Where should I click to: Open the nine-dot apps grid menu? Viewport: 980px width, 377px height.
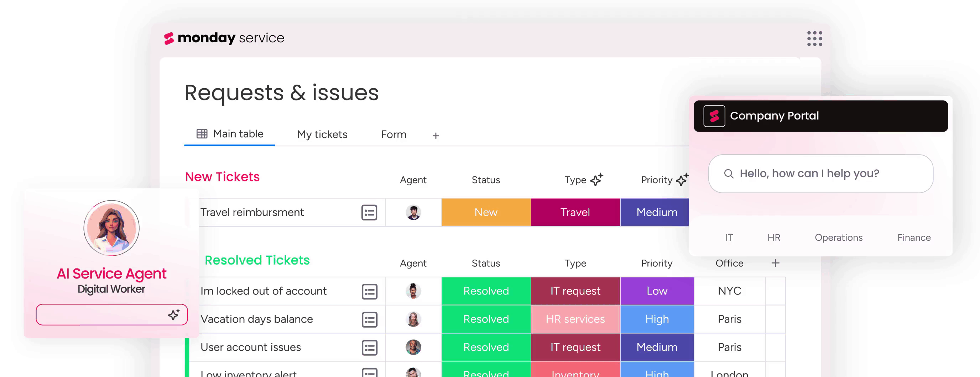[814, 38]
